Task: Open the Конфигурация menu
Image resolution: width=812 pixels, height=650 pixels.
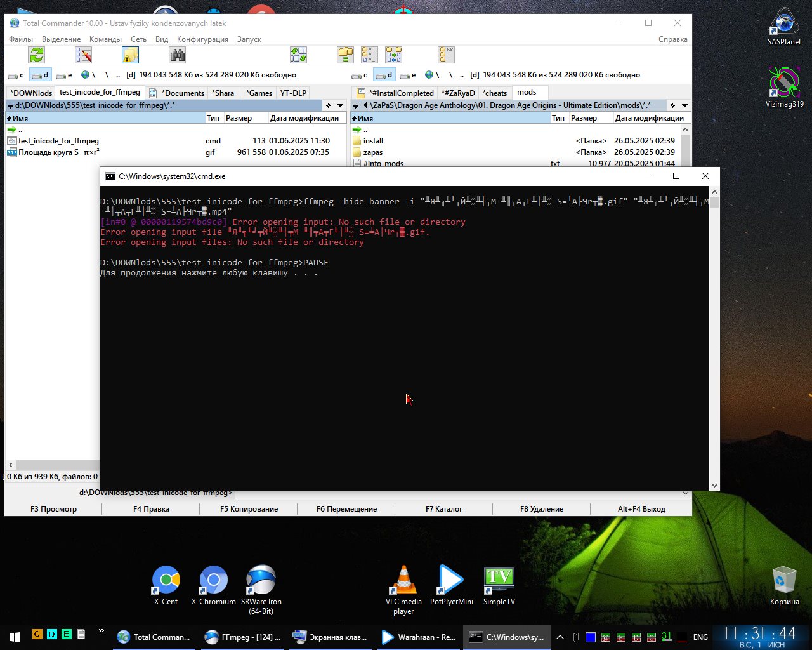Action: (x=202, y=39)
